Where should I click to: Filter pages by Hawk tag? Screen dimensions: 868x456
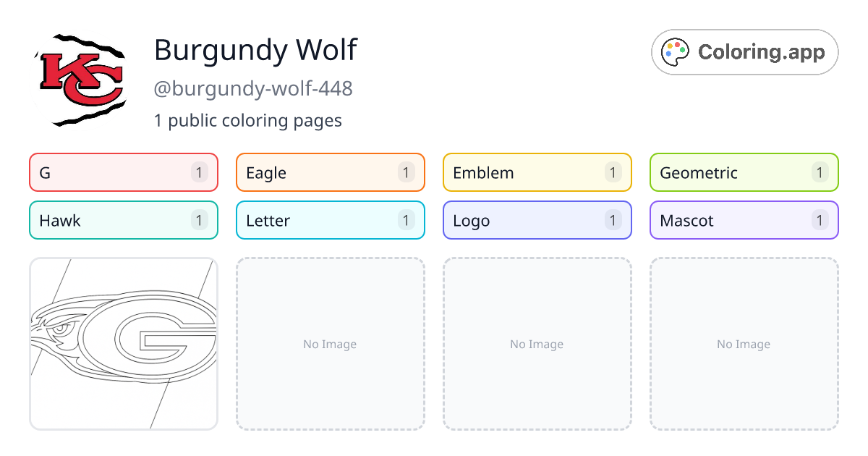click(124, 220)
